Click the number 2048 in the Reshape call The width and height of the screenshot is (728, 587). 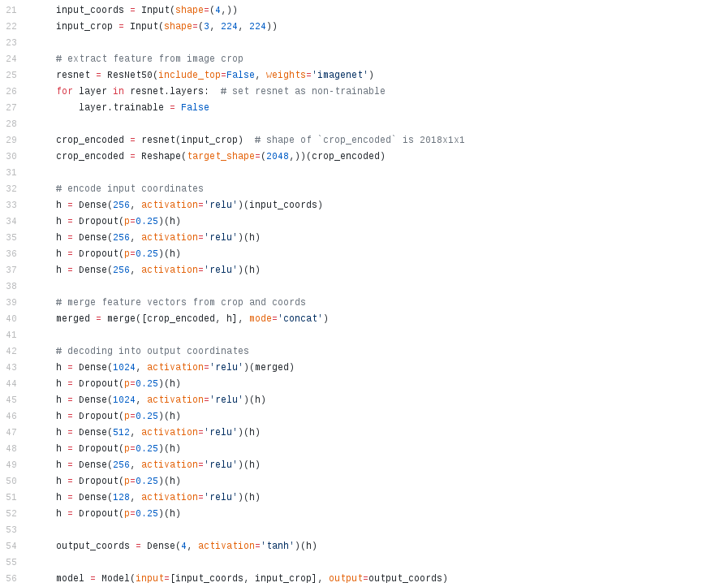tap(278, 156)
